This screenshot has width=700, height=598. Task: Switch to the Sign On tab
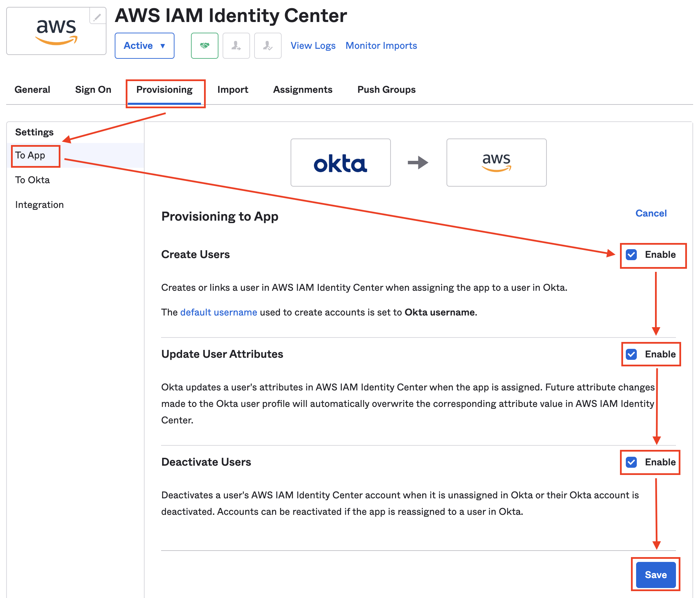click(x=93, y=90)
